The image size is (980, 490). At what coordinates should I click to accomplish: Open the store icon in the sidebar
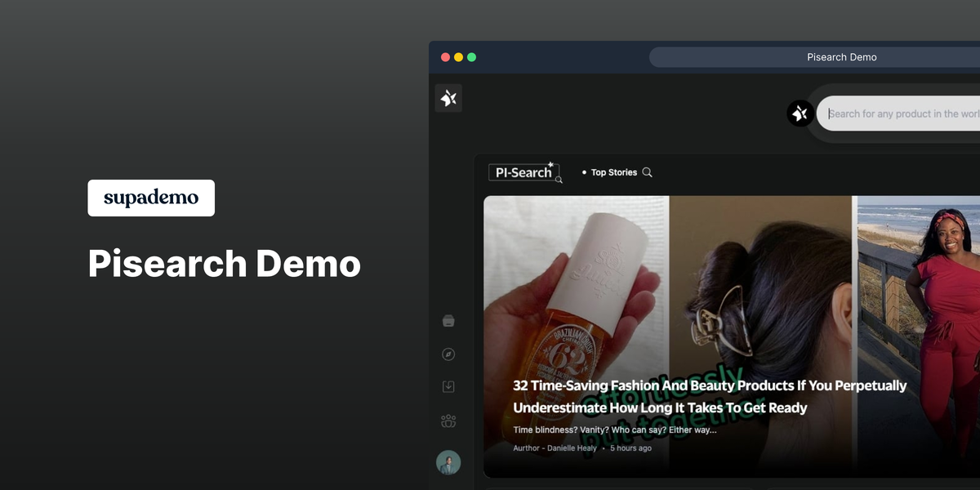point(448,321)
